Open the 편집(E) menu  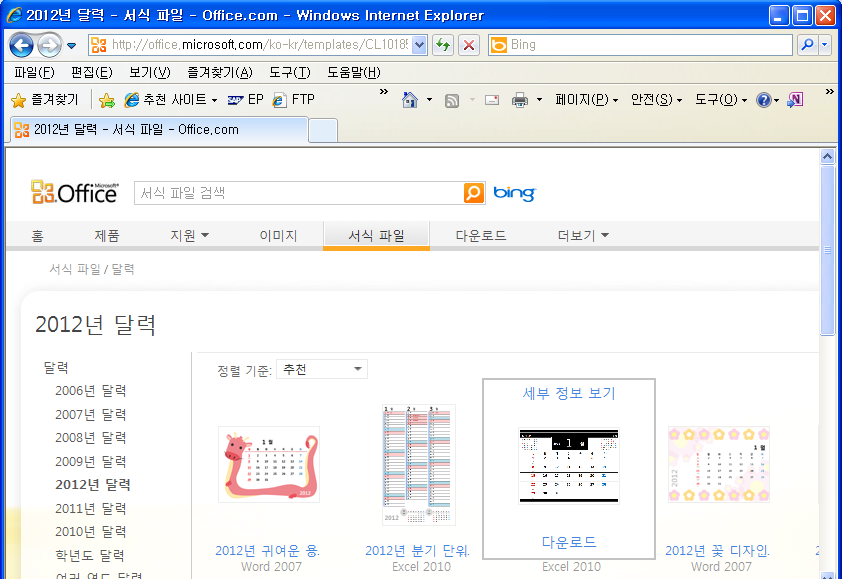pyautogui.click(x=92, y=73)
